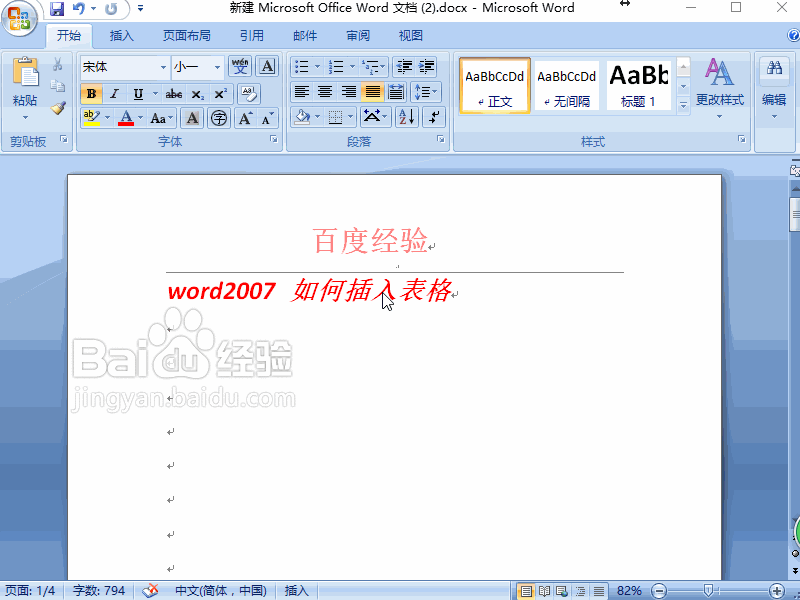Toggle Bold formatting
800x600 pixels.
[91, 94]
